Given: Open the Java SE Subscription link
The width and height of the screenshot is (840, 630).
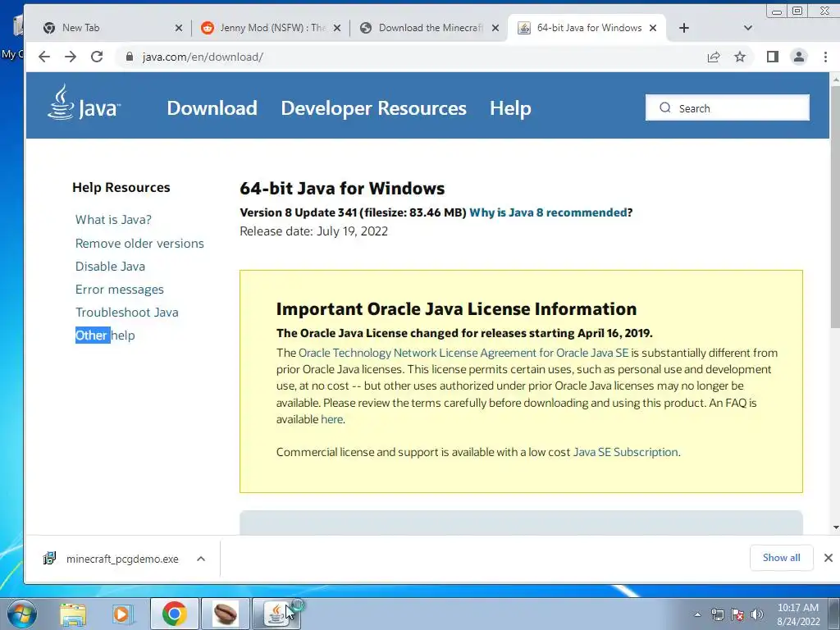Looking at the screenshot, I should pos(626,452).
